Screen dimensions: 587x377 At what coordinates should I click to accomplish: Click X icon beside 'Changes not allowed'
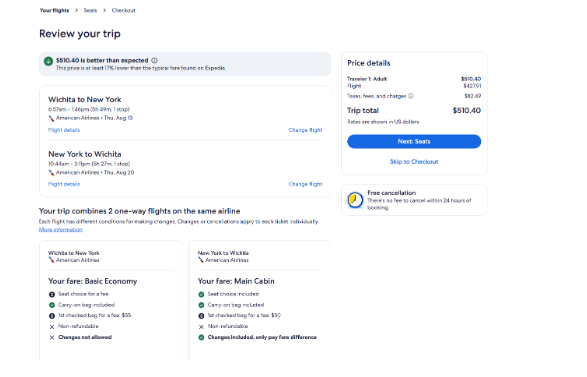click(52, 337)
